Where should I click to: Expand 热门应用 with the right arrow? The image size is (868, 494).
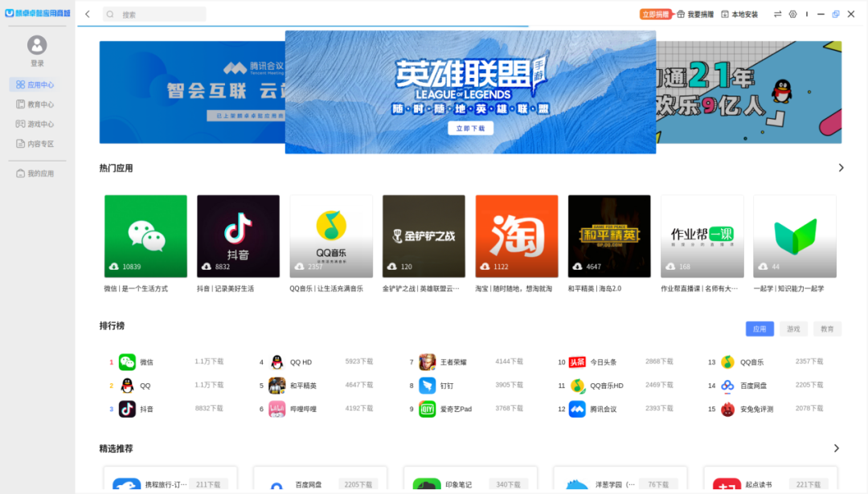841,166
